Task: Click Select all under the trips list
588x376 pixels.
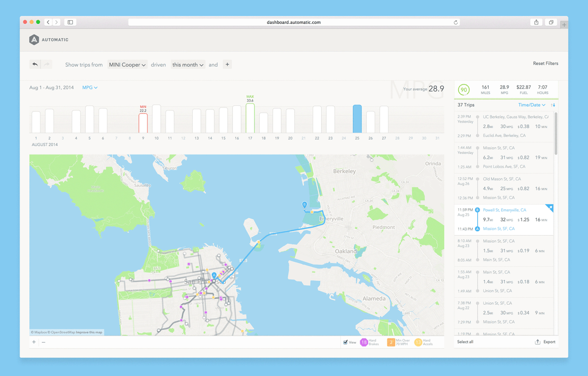Action: point(465,342)
